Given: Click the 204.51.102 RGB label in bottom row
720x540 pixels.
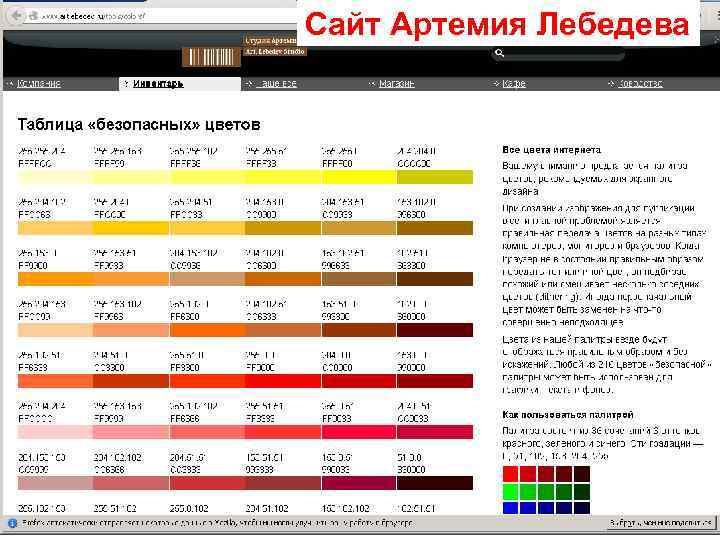Looking at the screenshot, I should [x=267, y=509].
